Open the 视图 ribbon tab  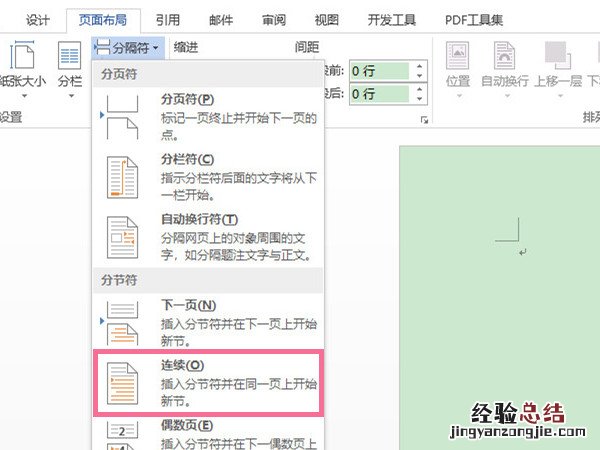(326, 20)
